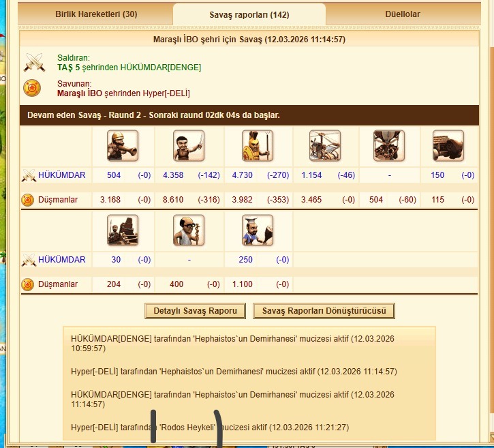Click the gyrocopter unit icon
This screenshot has height=448, width=494.
[x=325, y=146]
